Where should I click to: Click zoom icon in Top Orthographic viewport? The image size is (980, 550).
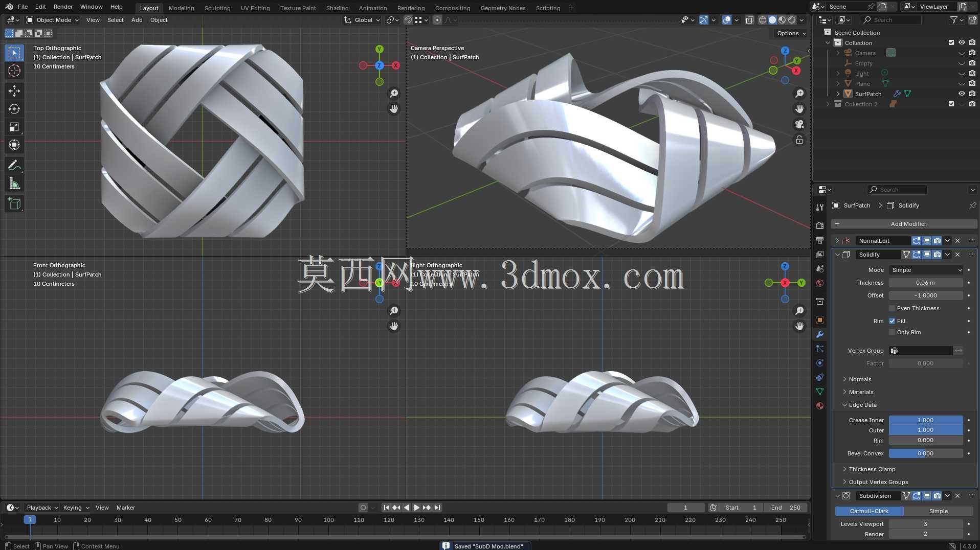[x=394, y=94]
